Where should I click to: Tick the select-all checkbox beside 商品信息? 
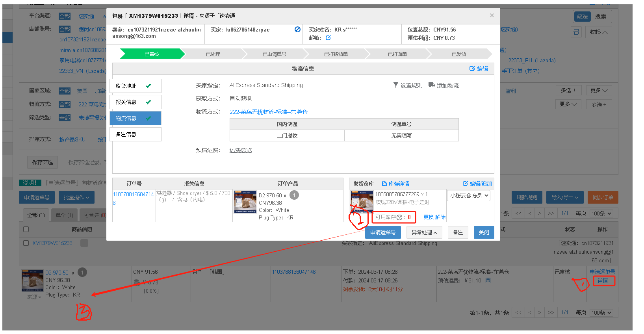[26, 229]
